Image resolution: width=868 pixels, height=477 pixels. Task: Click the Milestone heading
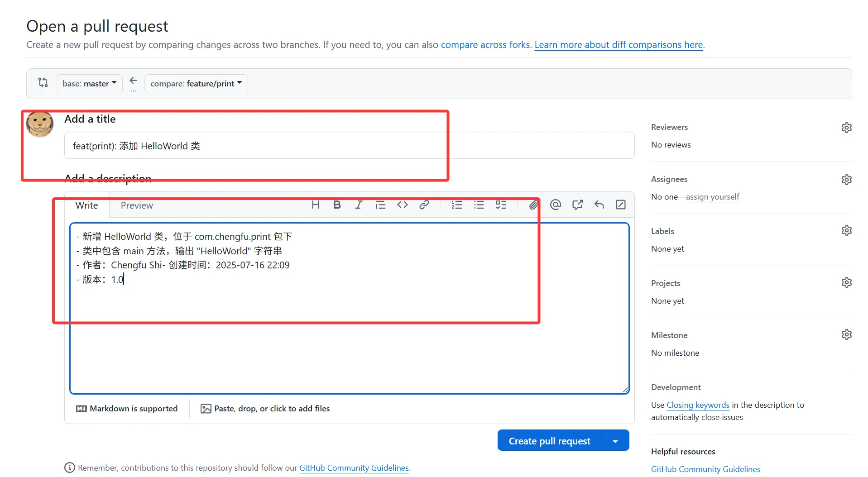point(669,335)
